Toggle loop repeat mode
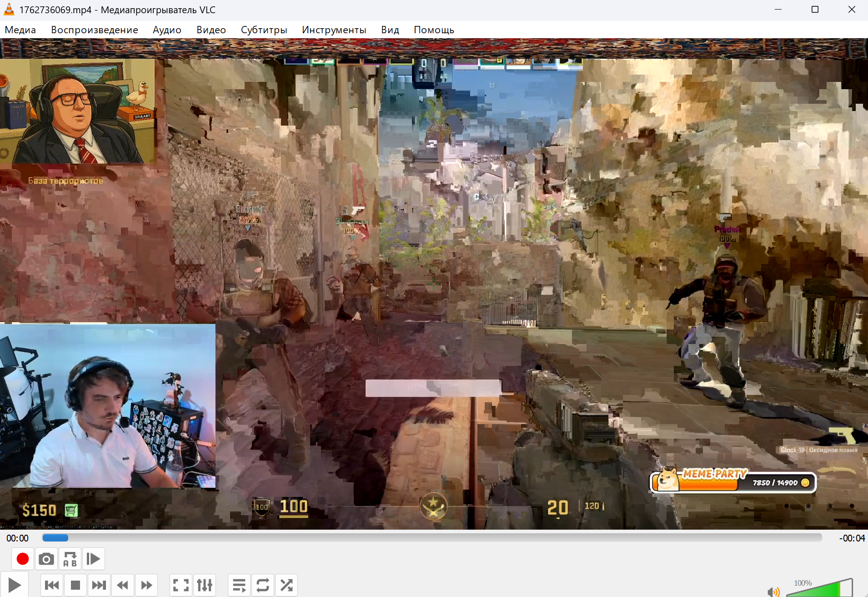The width and height of the screenshot is (868, 597). click(x=263, y=585)
